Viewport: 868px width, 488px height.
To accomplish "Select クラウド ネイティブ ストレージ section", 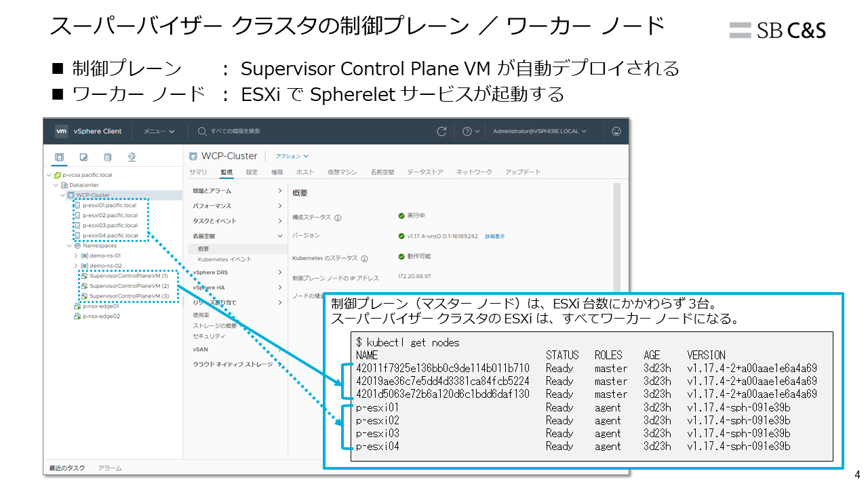I will tap(233, 365).
